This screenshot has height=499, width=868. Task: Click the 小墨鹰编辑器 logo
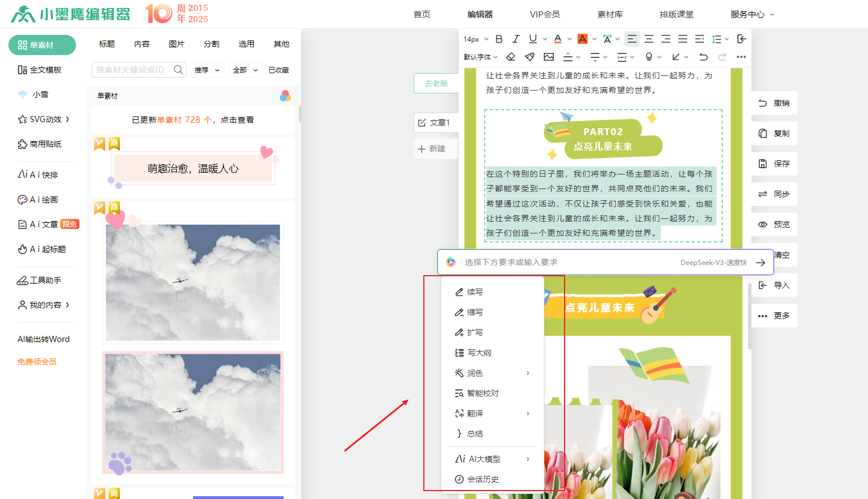[71, 14]
